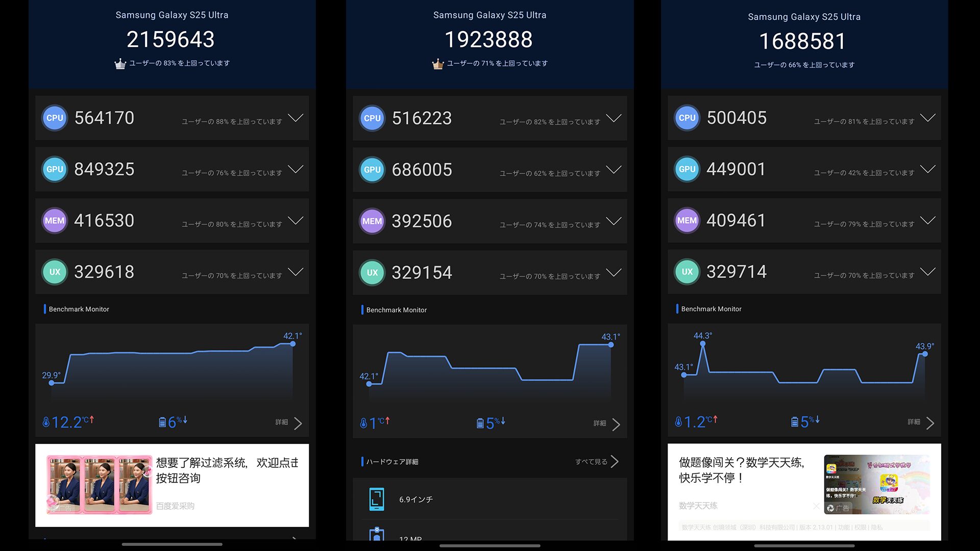Screen dimensions: 980x551
Task: Expand MEM score 392506 details
Action: [x=614, y=221]
